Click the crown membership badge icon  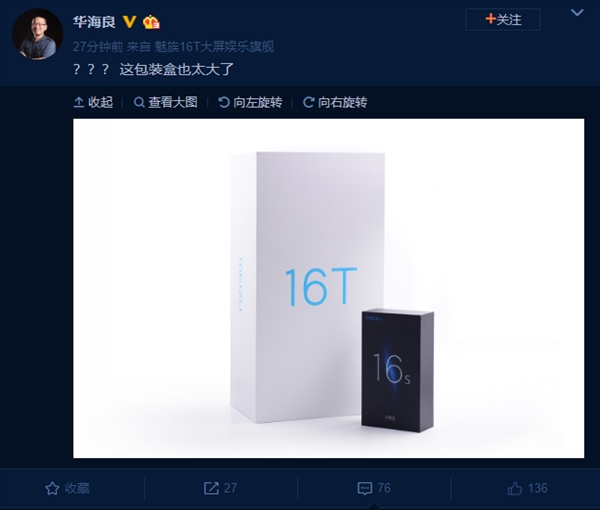coord(151,22)
